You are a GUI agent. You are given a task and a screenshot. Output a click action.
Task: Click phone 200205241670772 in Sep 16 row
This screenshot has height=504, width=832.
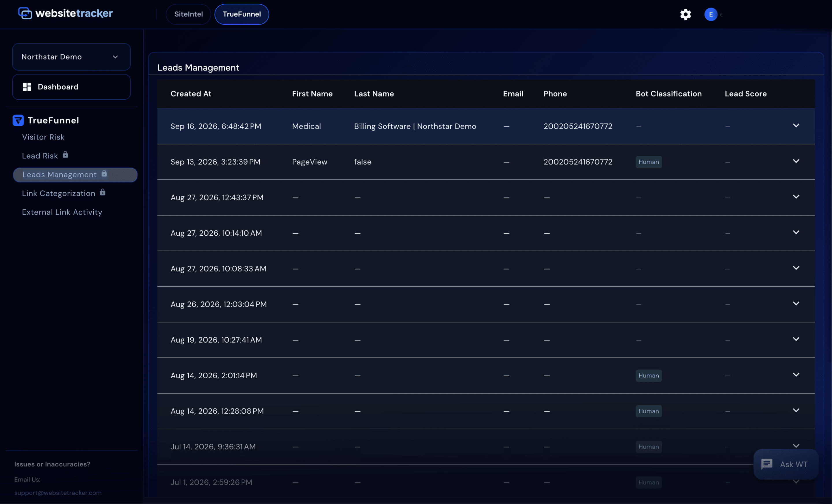coord(578,126)
